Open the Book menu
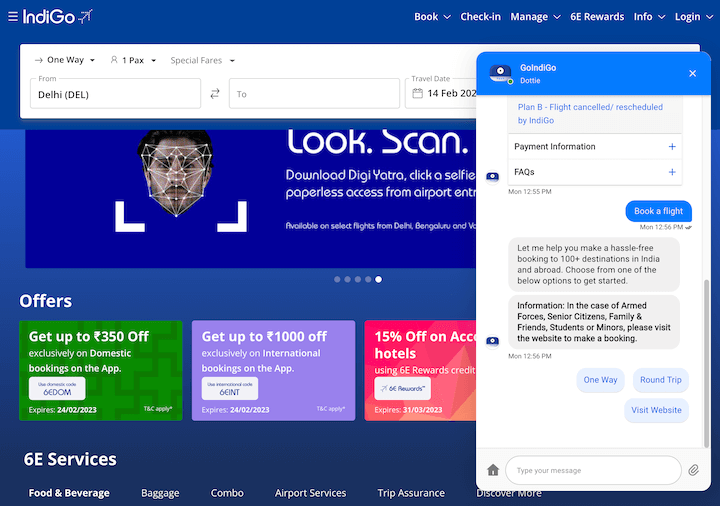The height and width of the screenshot is (506, 720). [x=432, y=17]
